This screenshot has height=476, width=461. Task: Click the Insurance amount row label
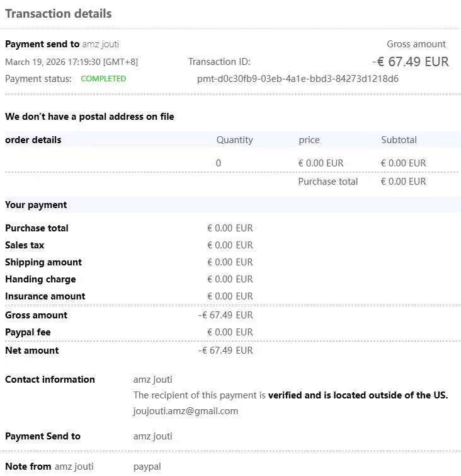[x=45, y=296]
